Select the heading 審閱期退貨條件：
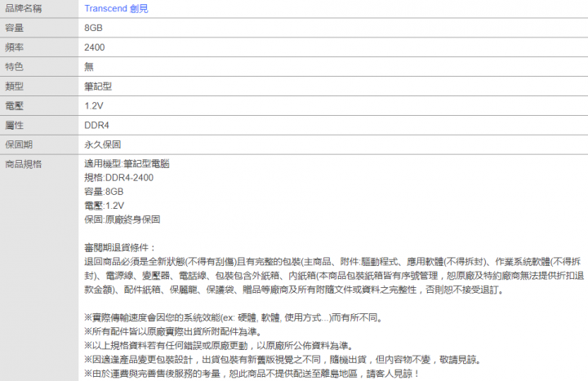Image resolution: width=588 pixels, height=381 pixels. click(x=120, y=248)
